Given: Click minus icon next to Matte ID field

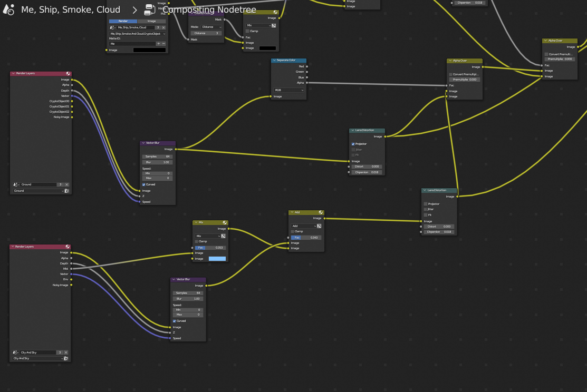Looking at the screenshot, I should 163,44.
